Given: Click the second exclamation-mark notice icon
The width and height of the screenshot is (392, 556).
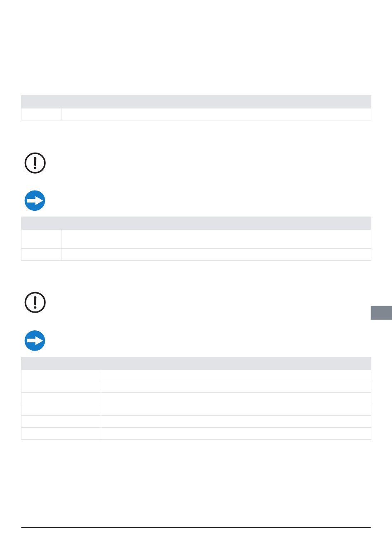Looking at the screenshot, I should [x=35, y=302].
